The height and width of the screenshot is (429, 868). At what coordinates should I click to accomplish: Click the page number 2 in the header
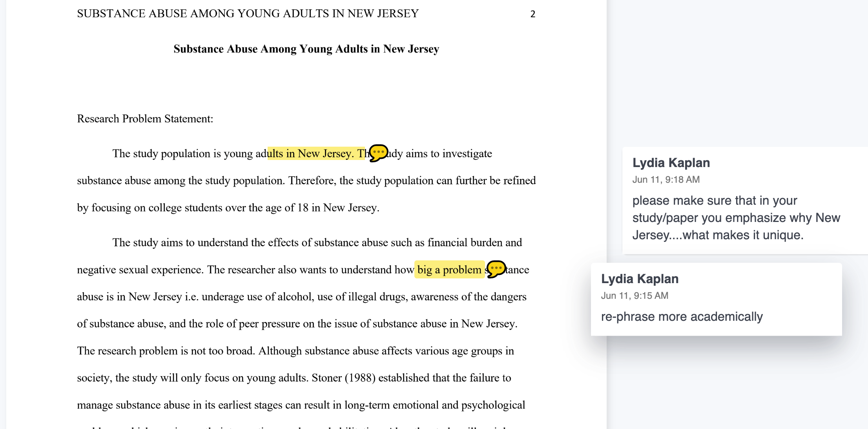(x=532, y=14)
